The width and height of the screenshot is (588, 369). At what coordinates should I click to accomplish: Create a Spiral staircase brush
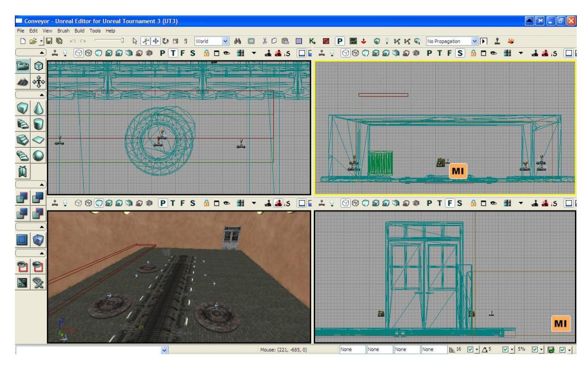pos(23,155)
